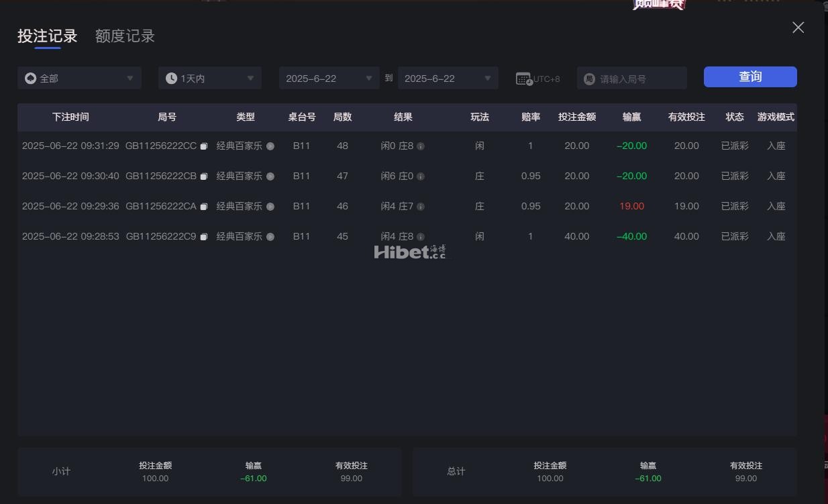Copy round number GB11256222CC
The width and height of the screenshot is (828, 504).
pos(204,146)
